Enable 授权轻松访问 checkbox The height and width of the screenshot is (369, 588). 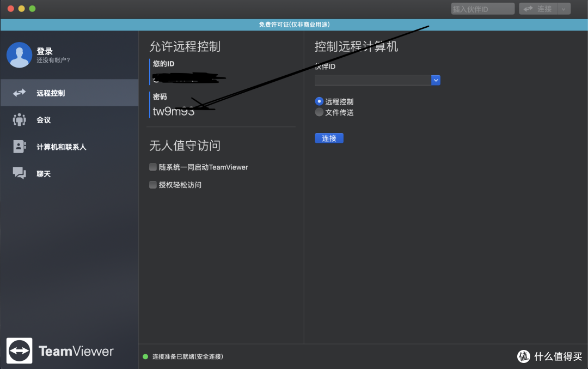(152, 185)
